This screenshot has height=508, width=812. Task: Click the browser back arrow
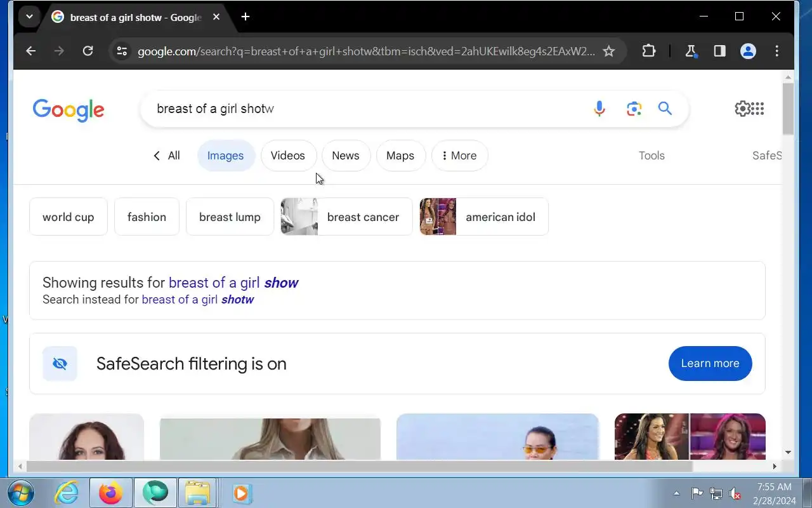30,51
